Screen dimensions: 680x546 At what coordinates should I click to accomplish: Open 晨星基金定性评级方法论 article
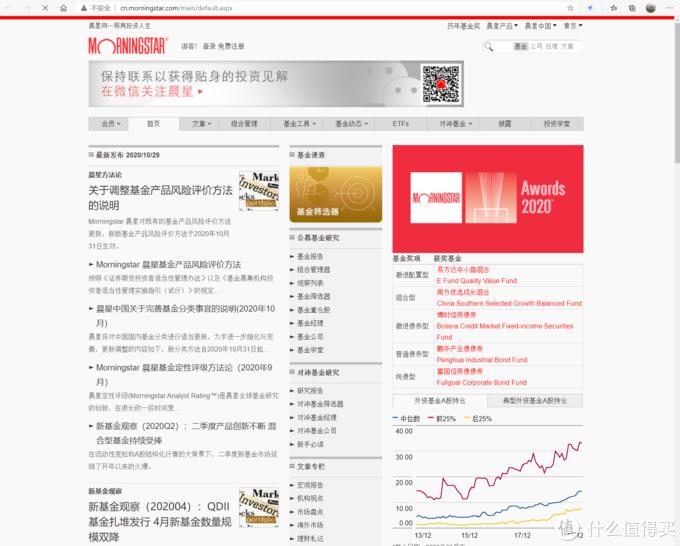[184, 375]
